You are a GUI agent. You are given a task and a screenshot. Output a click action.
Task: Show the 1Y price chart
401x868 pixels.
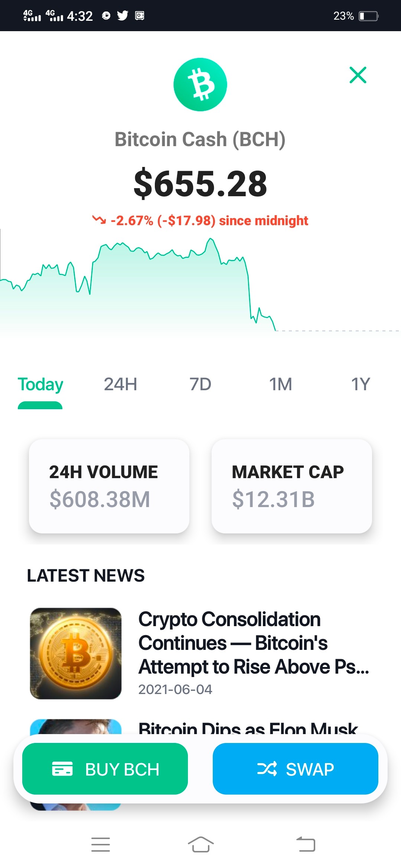click(361, 384)
